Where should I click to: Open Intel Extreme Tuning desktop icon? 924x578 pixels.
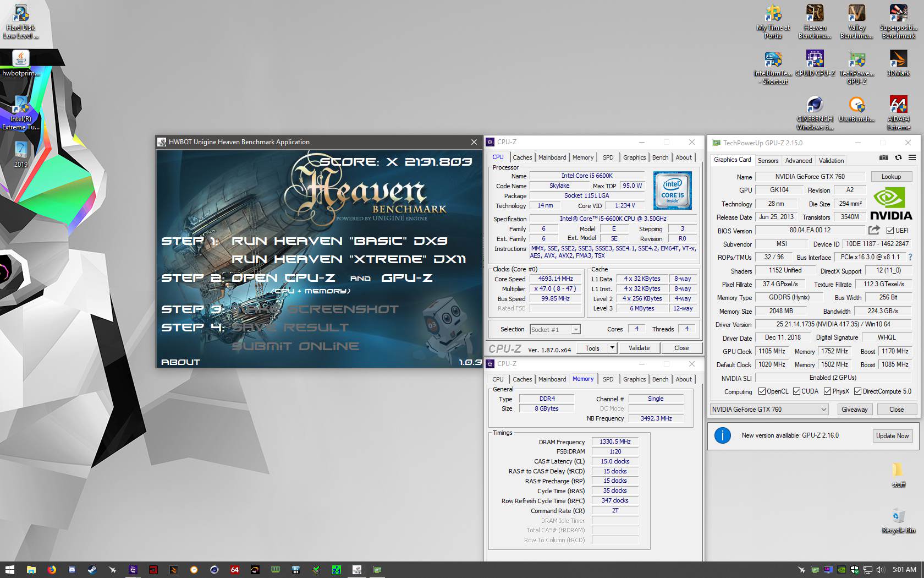click(x=21, y=113)
